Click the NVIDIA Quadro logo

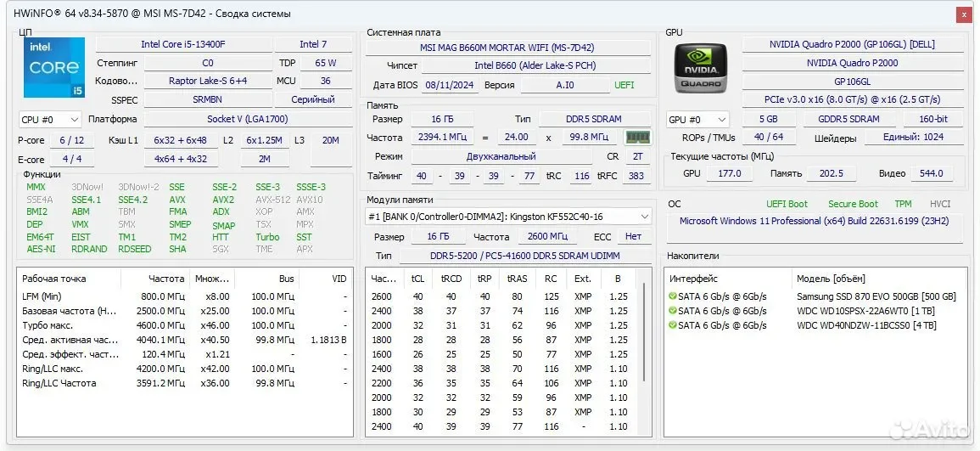tap(700, 68)
